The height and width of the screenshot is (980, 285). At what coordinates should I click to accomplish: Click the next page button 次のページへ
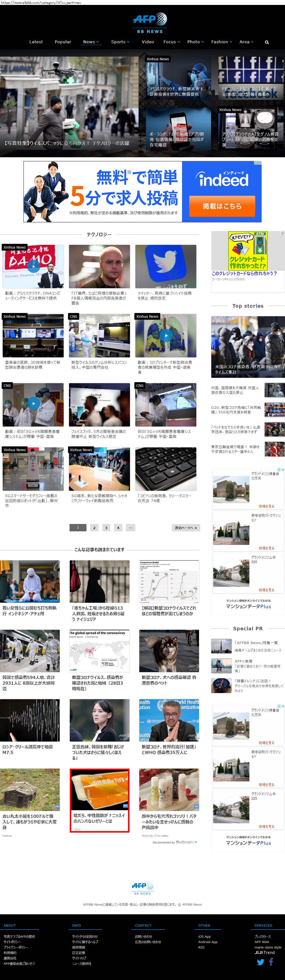click(x=186, y=528)
